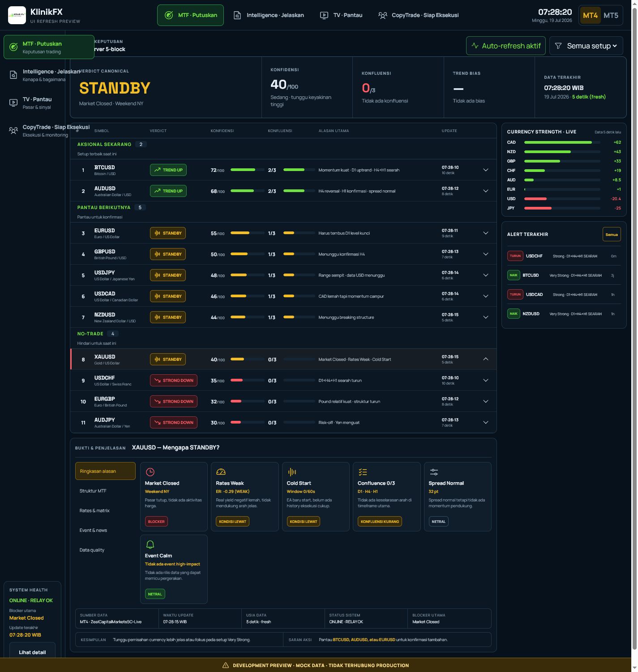The height and width of the screenshot is (672, 638).
Task: Select USDCAD row in table
Action: 283,296
